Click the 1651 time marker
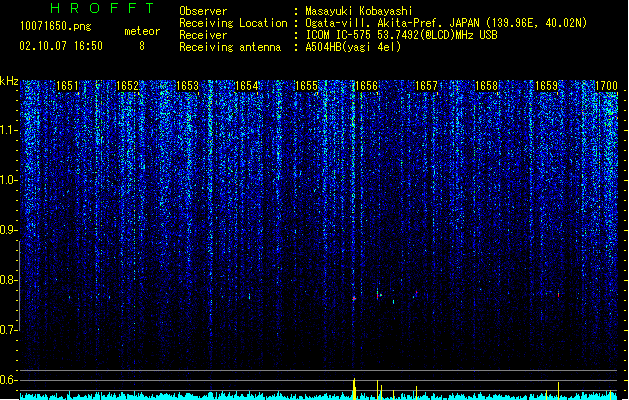Screen dimensions: 629x400 [x=67, y=86]
